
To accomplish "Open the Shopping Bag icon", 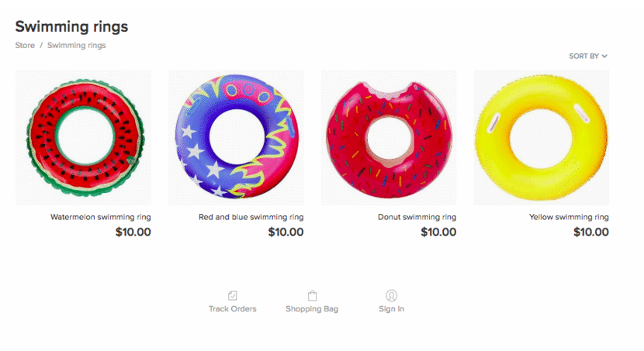I will 312,295.
